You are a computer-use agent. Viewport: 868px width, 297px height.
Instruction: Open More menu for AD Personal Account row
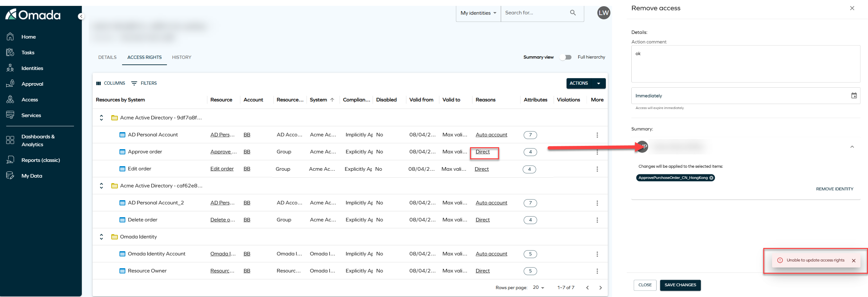pyautogui.click(x=597, y=135)
